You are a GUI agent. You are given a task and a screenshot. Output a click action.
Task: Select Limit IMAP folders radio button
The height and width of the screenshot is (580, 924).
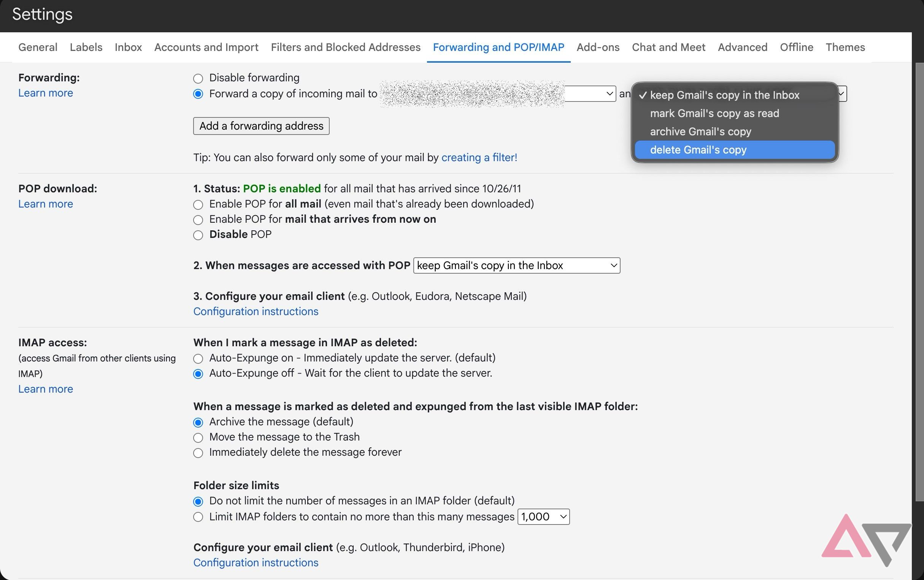(x=198, y=517)
